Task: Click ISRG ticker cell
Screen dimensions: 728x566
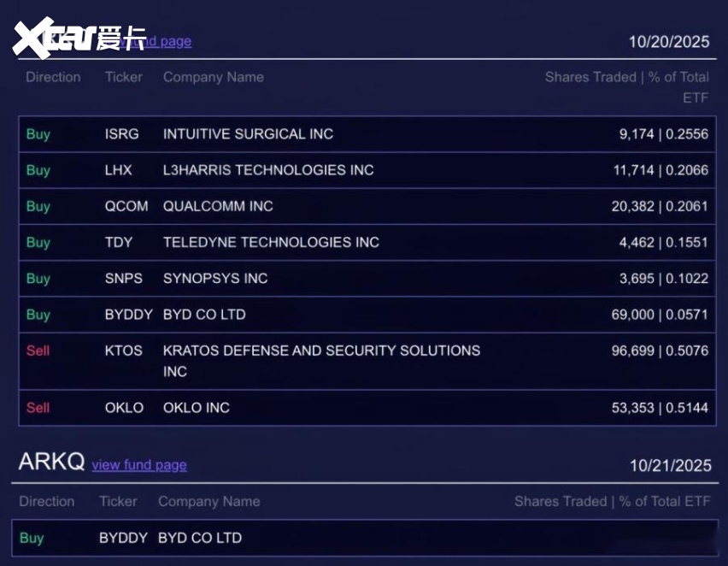Action: [121, 134]
